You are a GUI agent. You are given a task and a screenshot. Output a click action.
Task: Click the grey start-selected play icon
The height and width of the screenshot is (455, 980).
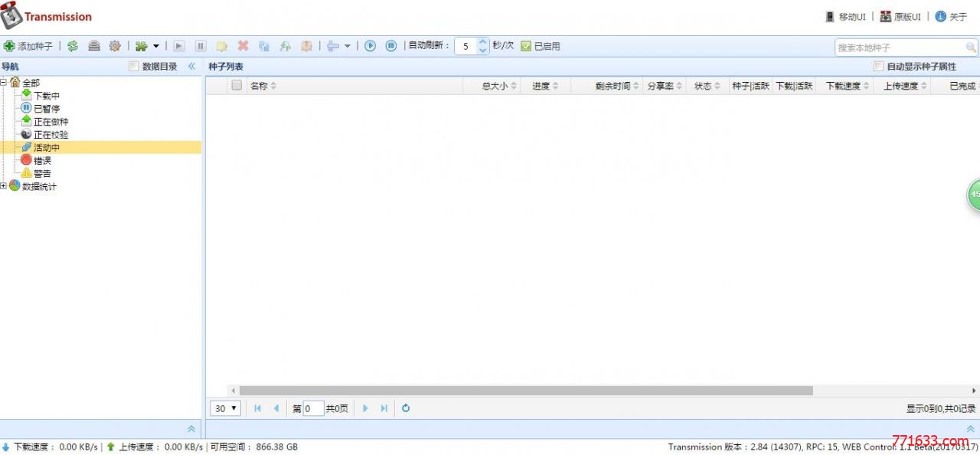[x=179, y=46]
